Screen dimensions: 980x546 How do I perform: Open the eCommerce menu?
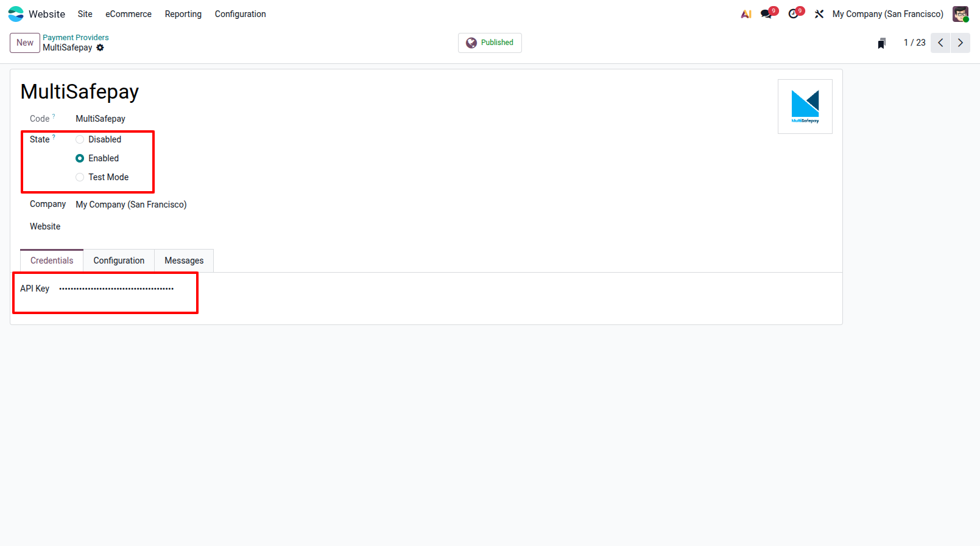pyautogui.click(x=129, y=14)
